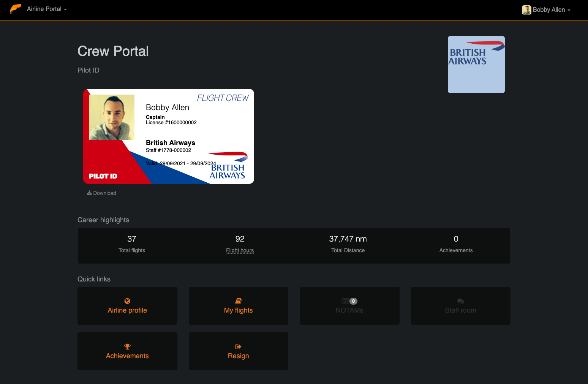Click the Download link for pilot ID
This screenshot has width=588, height=384.
[x=101, y=193]
